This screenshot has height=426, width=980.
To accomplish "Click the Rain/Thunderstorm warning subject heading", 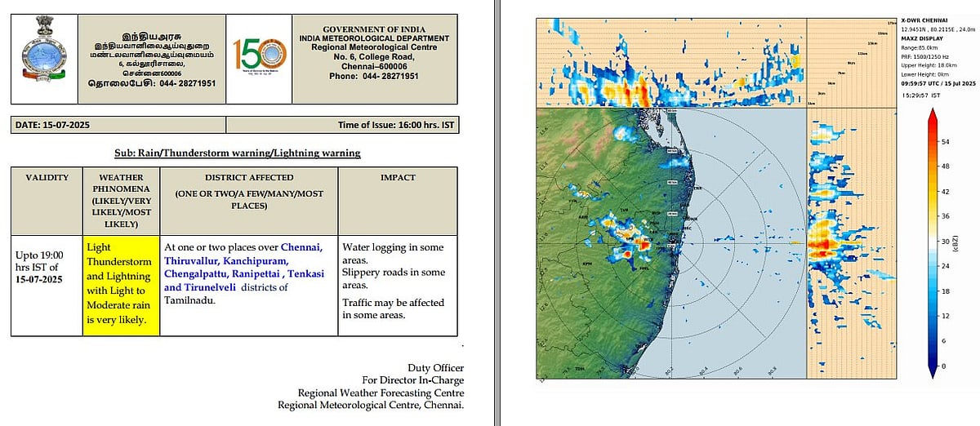I will point(237,153).
